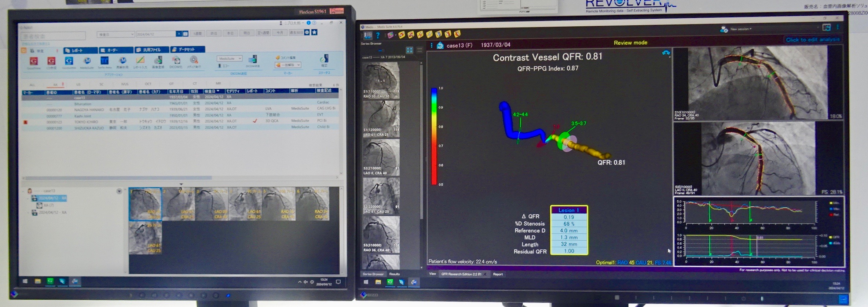
Task: Click "Click to edit analysis" link
Action: point(812,40)
